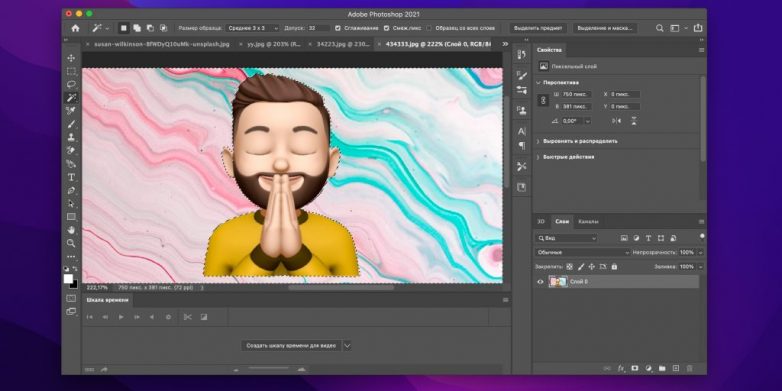
Task: Select the Rectangular Marquee tool
Action: [x=71, y=71]
